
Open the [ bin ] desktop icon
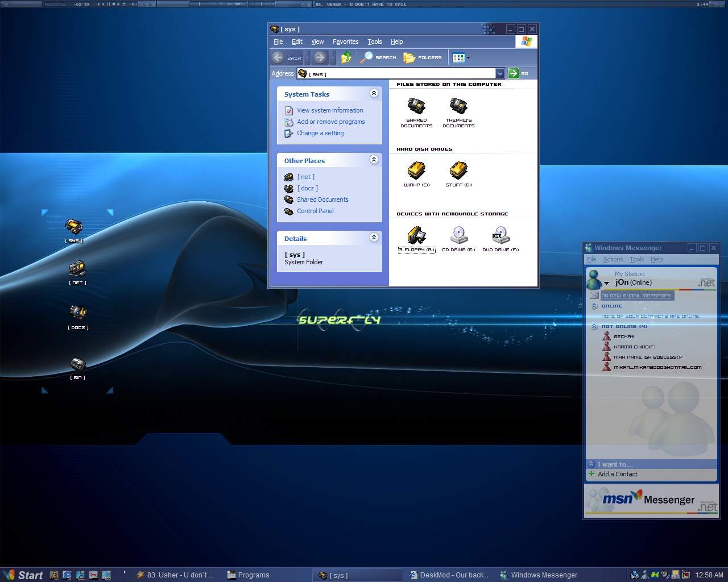click(78, 365)
